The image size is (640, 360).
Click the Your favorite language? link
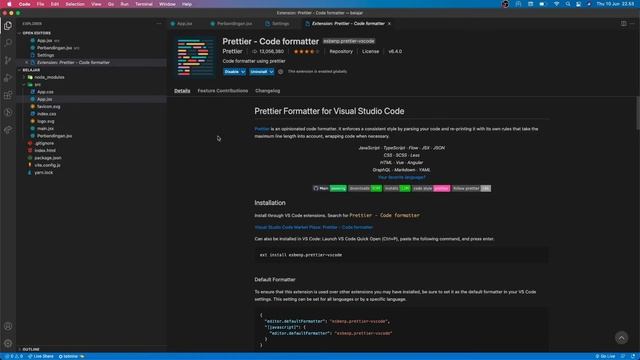click(402, 177)
